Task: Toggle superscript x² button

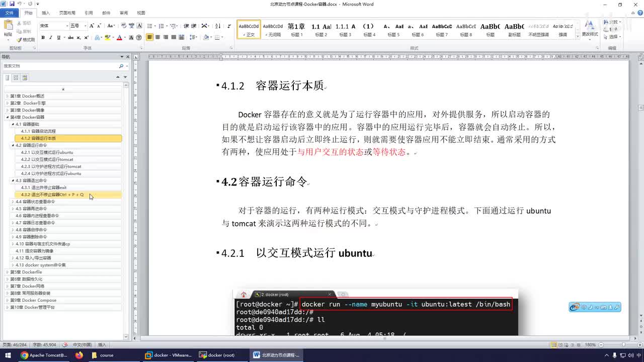Action: point(86,37)
